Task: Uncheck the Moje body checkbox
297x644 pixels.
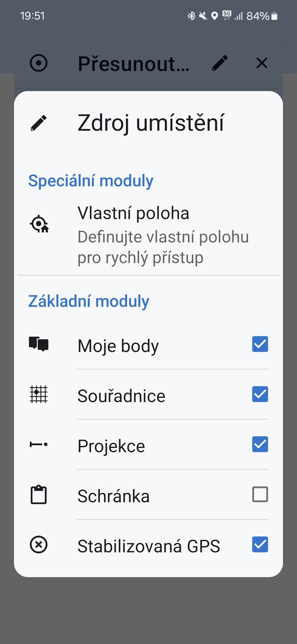Action: pyautogui.click(x=260, y=344)
